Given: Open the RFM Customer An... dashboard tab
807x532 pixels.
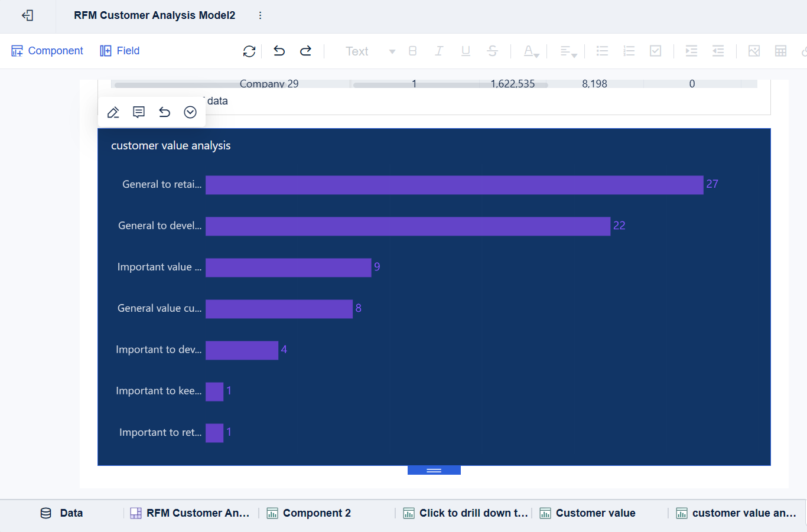Looking at the screenshot, I should click(190, 513).
